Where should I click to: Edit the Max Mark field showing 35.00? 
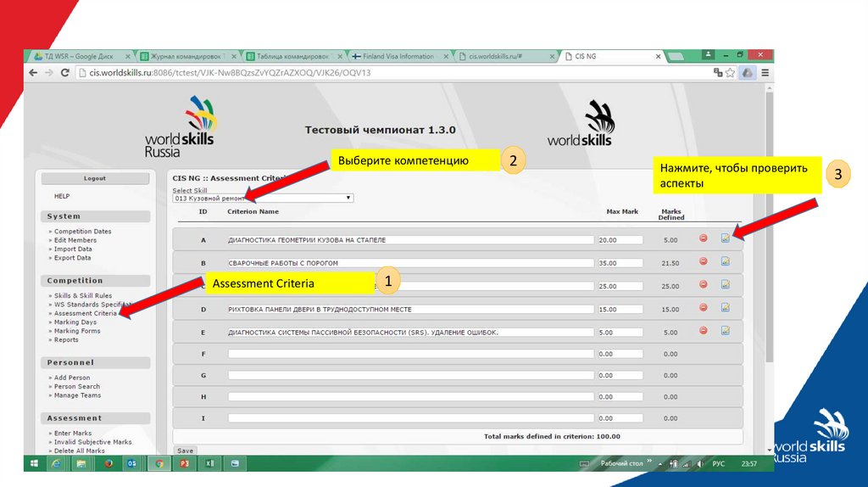point(620,263)
